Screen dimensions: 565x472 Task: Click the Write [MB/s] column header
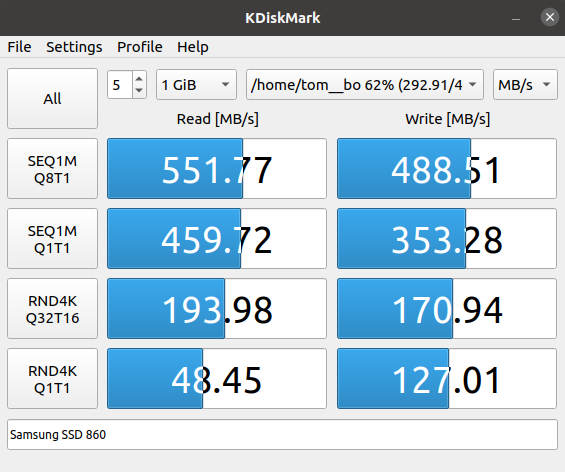(x=448, y=119)
